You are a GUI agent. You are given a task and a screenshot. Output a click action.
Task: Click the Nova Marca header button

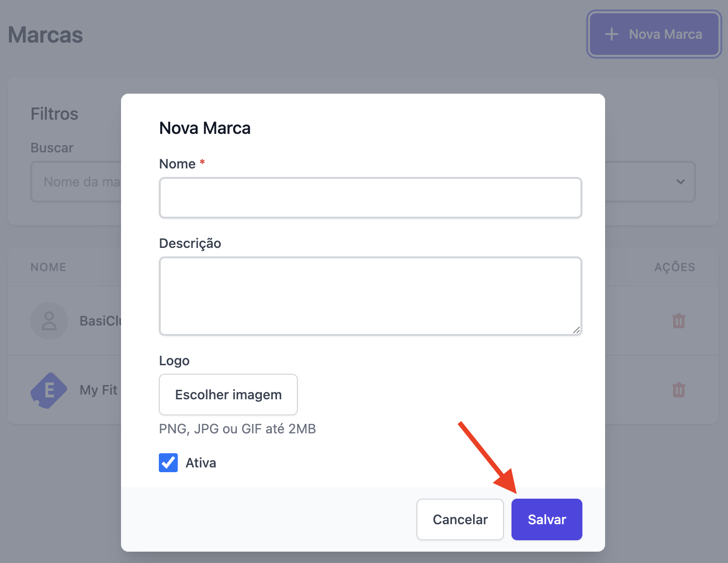coord(654,34)
